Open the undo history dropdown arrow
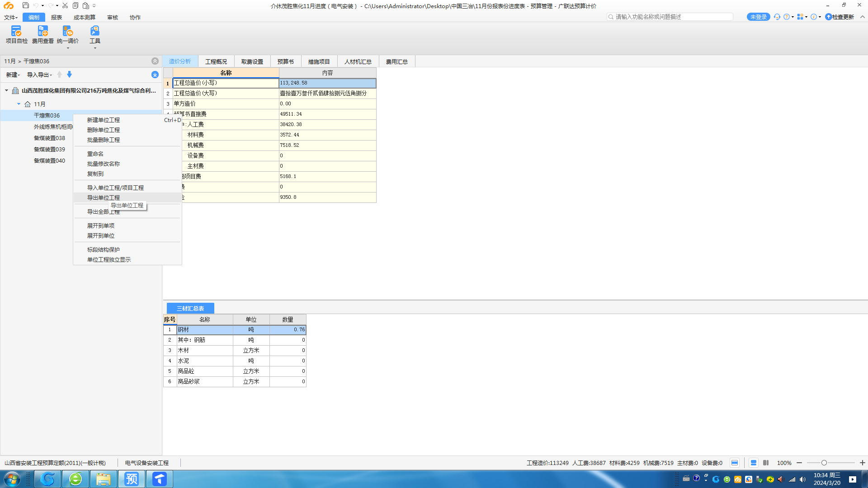The width and height of the screenshot is (868, 488). (42, 5)
